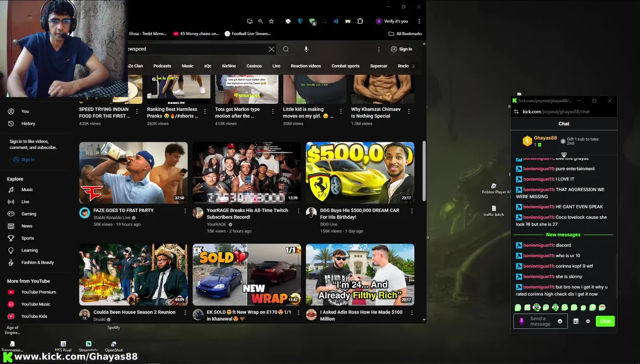Select the Reaction videos filter chip
Image resolution: width=640 pixels, height=364 pixels.
tap(306, 66)
